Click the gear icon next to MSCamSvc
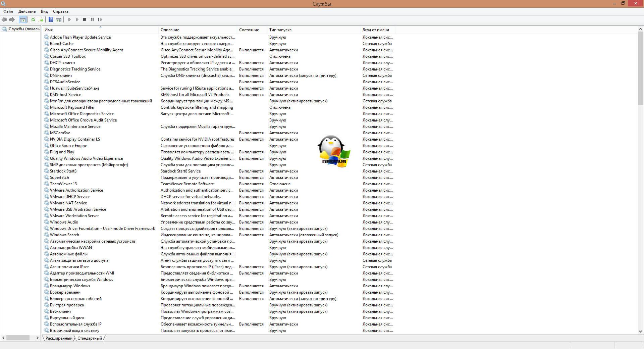 [x=47, y=133]
